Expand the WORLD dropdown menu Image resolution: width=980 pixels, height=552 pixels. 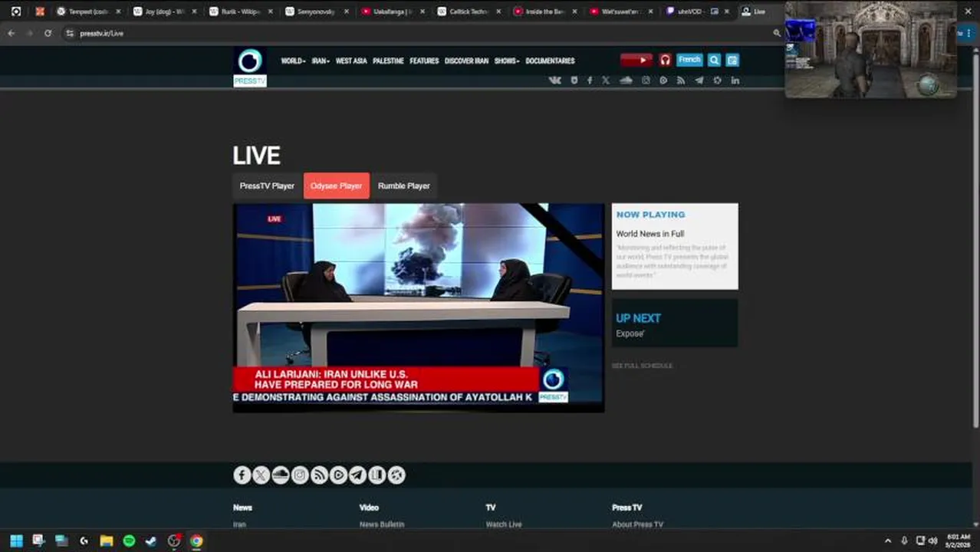(293, 61)
